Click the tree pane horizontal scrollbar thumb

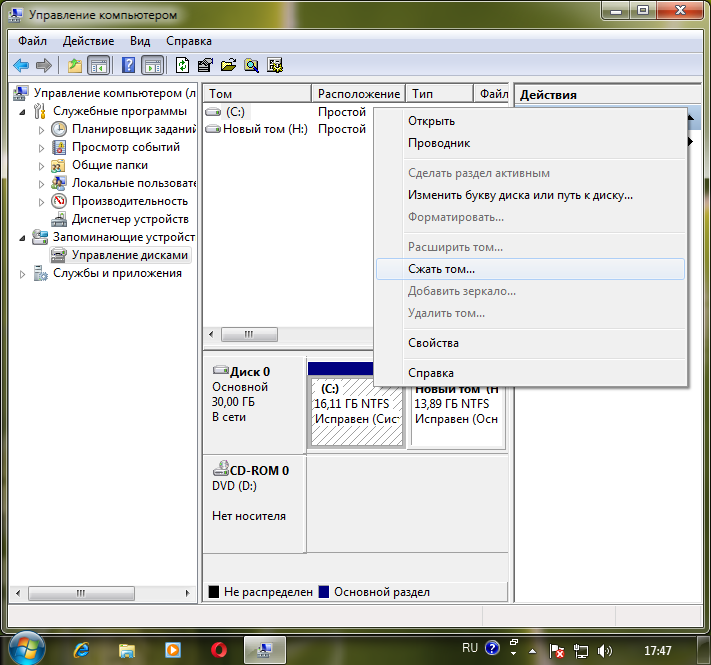[x=82, y=593]
